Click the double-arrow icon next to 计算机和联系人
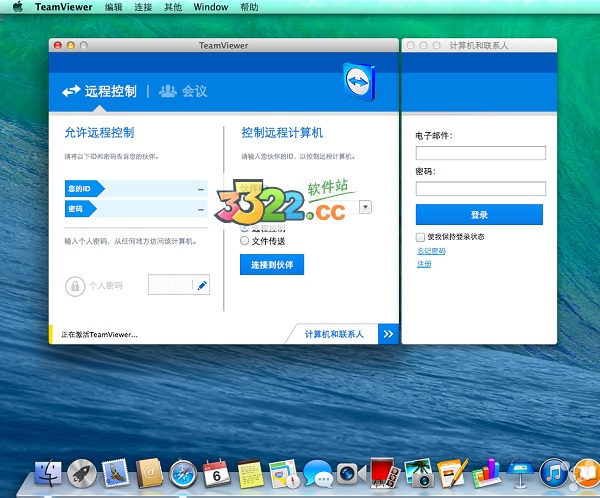 pyautogui.click(x=388, y=333)
